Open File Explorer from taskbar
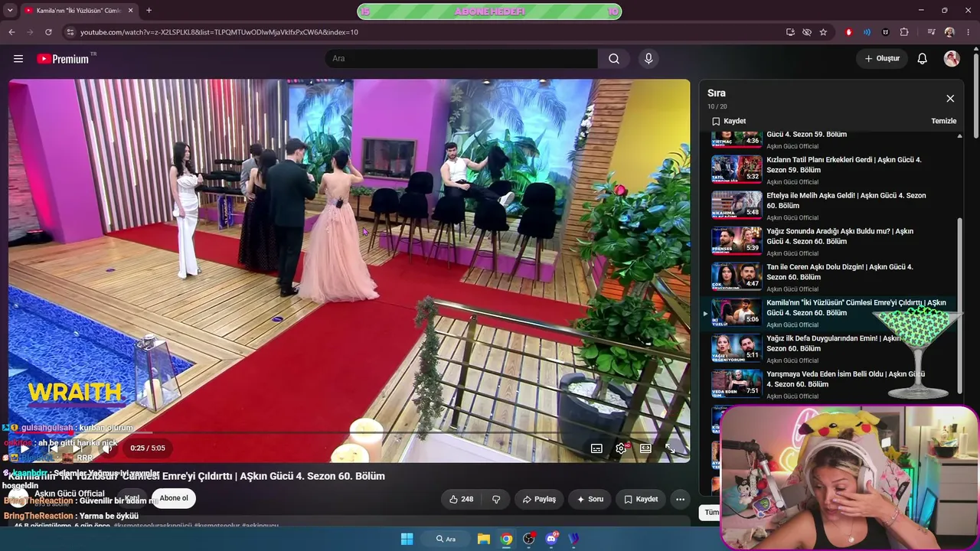 click(484, 539)
